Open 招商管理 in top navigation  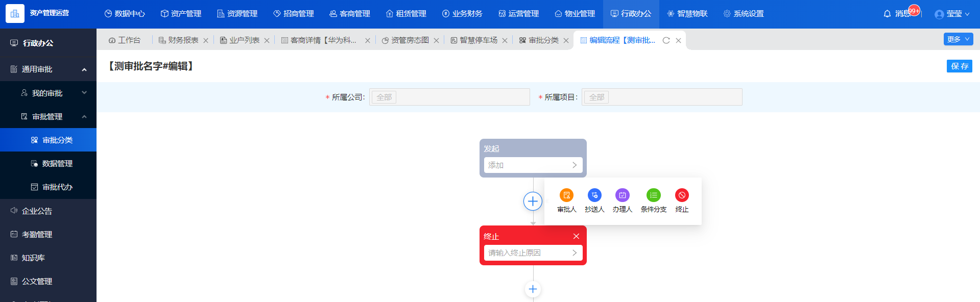pyautogui.click(x=294, y=14)
